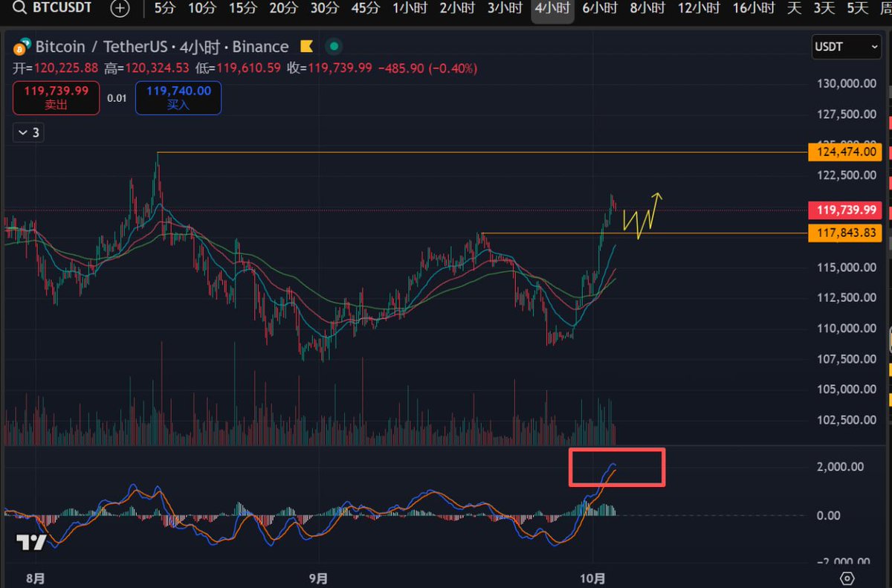Click the plus icon to compare symbols

[x=119, y=9]
